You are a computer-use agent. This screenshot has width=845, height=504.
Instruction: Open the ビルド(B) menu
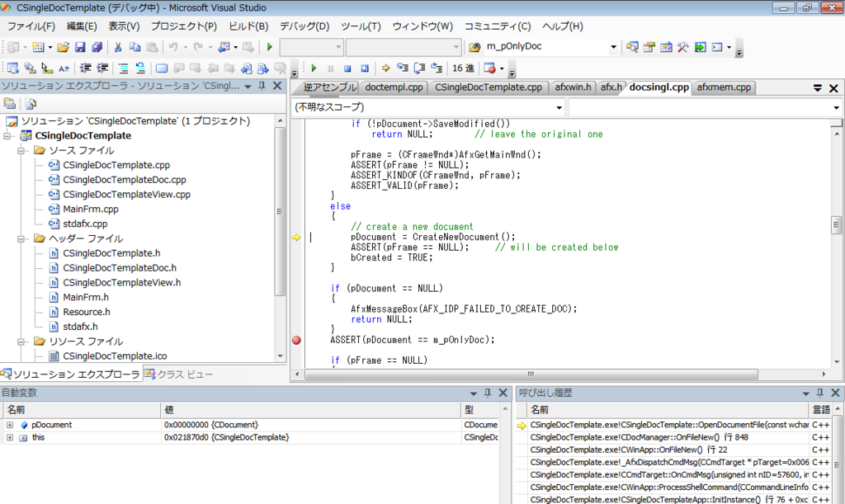tap(248, 26)
